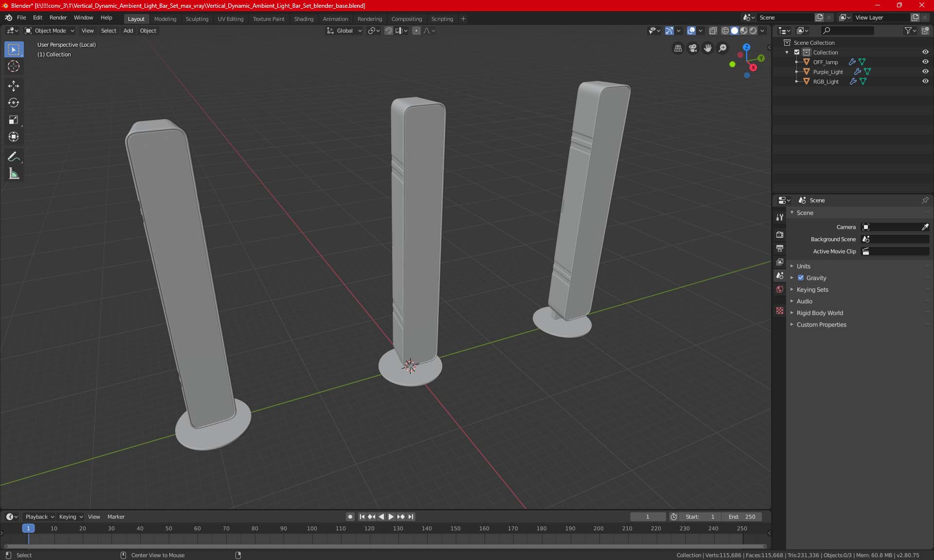Open the Texture properties tab
Viewport: 934px width, 560px height.
780,311
